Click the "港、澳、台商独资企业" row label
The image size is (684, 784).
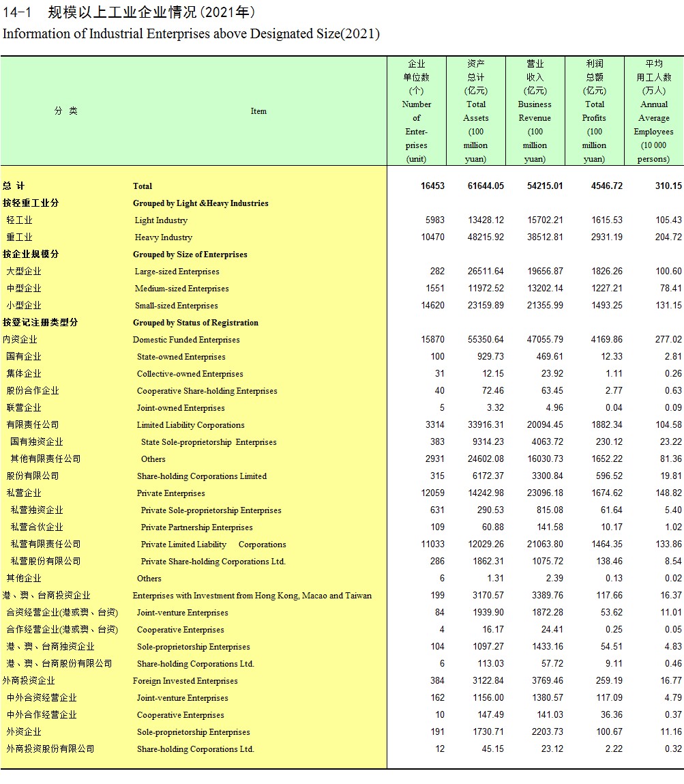(x=50, y=646)
